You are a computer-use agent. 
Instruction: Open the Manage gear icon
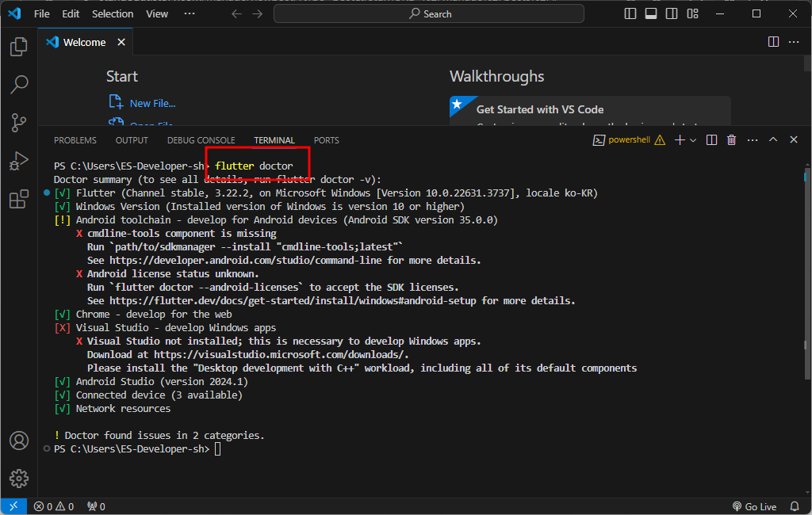pos(19,479)
